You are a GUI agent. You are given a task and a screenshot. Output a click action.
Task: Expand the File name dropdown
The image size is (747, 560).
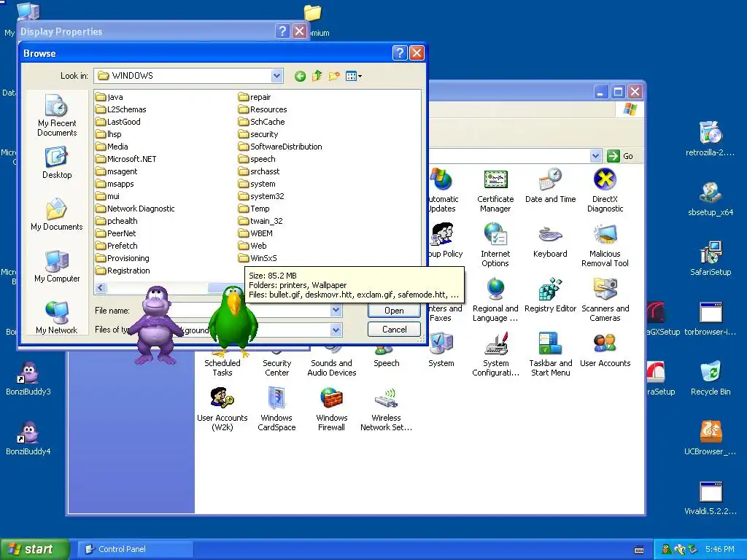point(336,311)
